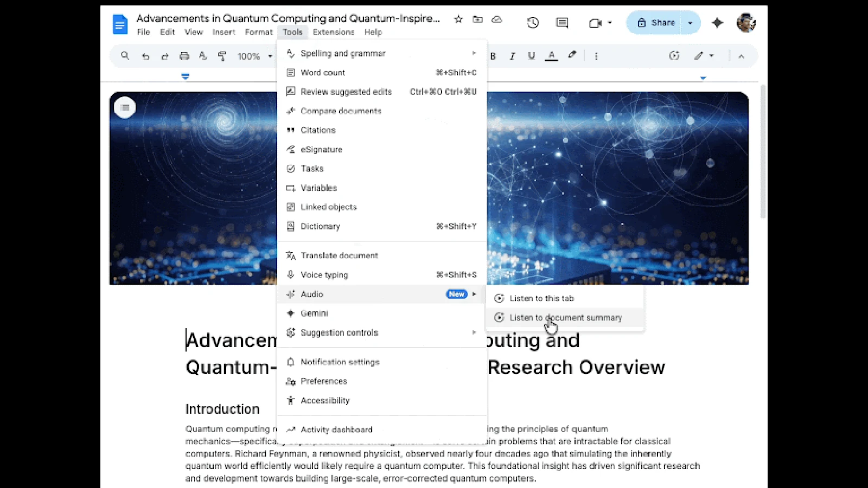Click the Gemini sparkle icon in header
Viewport: 868px width, 488px height.
pos(717,23)
